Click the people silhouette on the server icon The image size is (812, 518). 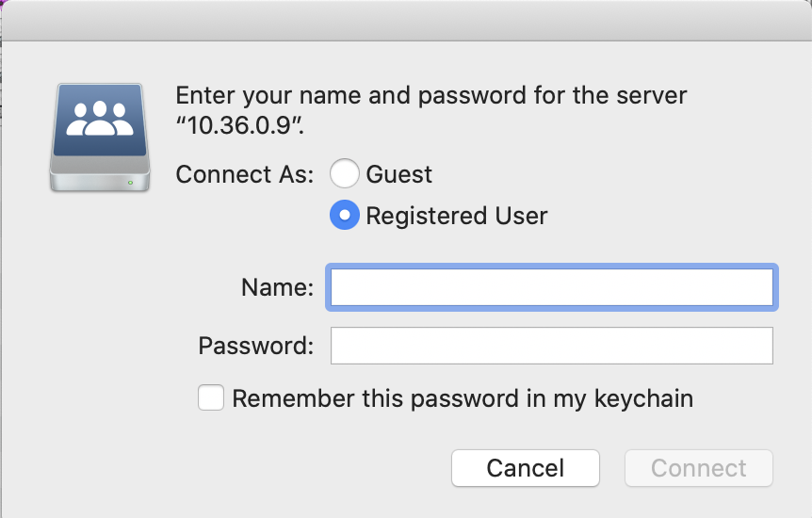pyautogui.click(x=99, y=119)
